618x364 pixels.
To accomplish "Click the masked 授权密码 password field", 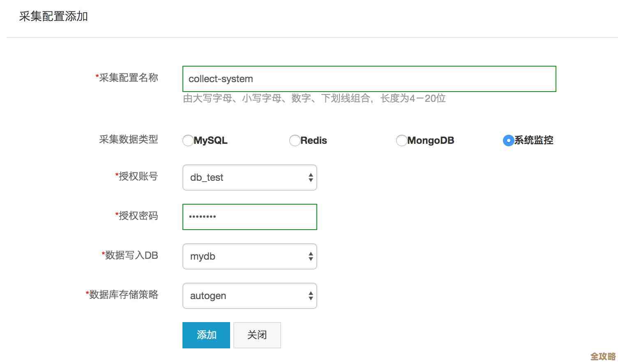I will pos(249,217).
